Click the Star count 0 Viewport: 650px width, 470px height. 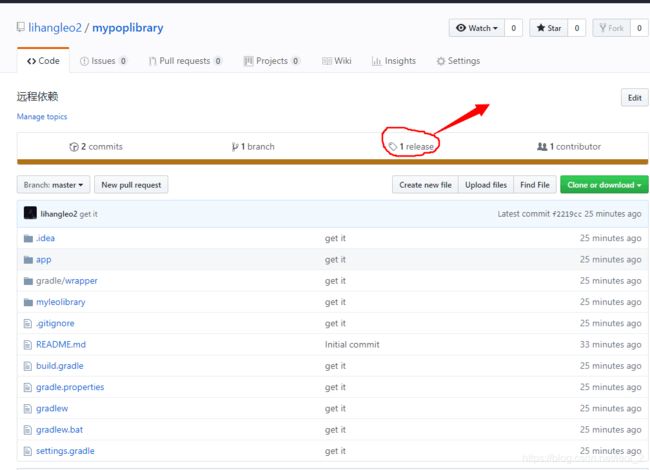pyautogui.click(x=577, y=28)
